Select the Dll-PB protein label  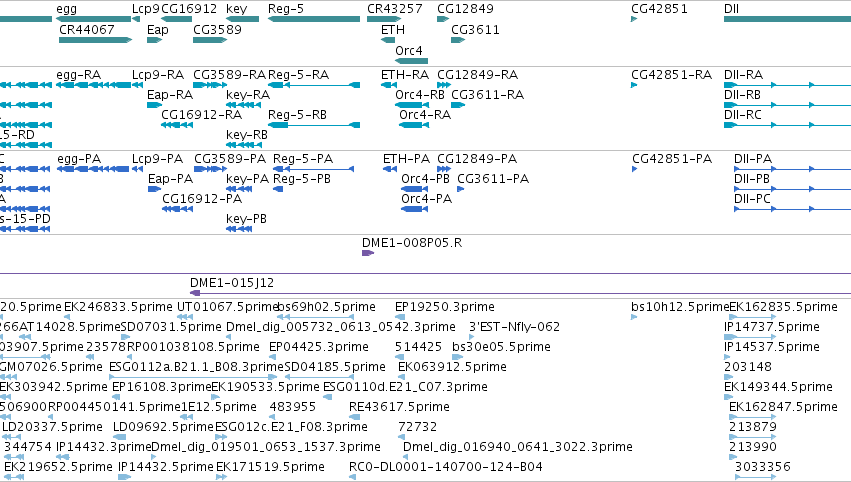pyautogui.click(x=752, y=179)
